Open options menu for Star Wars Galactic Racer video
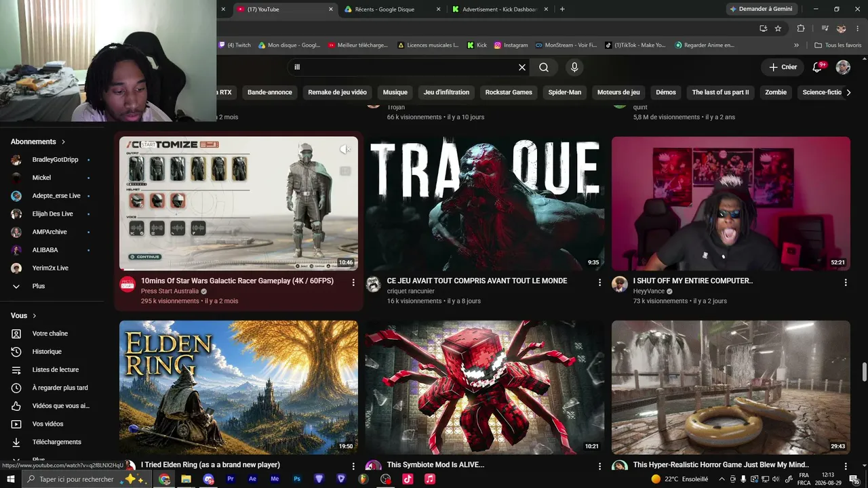The width and height of the screenshot is (868, 488). click(353, 282)
